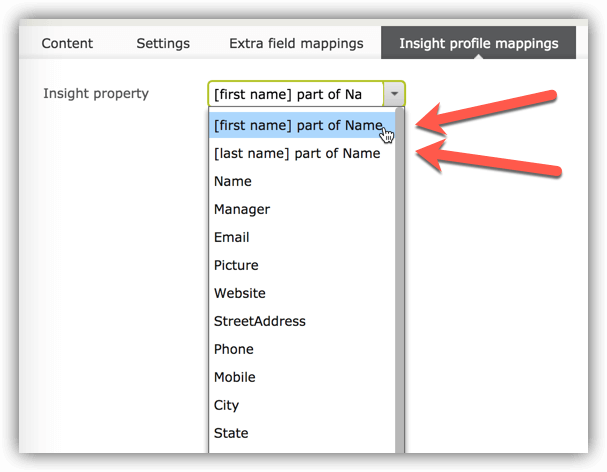The height and width of the screenshot is (472, 607).
Task: Click the Insight property combo box text field
Action: pyautogui.click(x=297, y=94)
